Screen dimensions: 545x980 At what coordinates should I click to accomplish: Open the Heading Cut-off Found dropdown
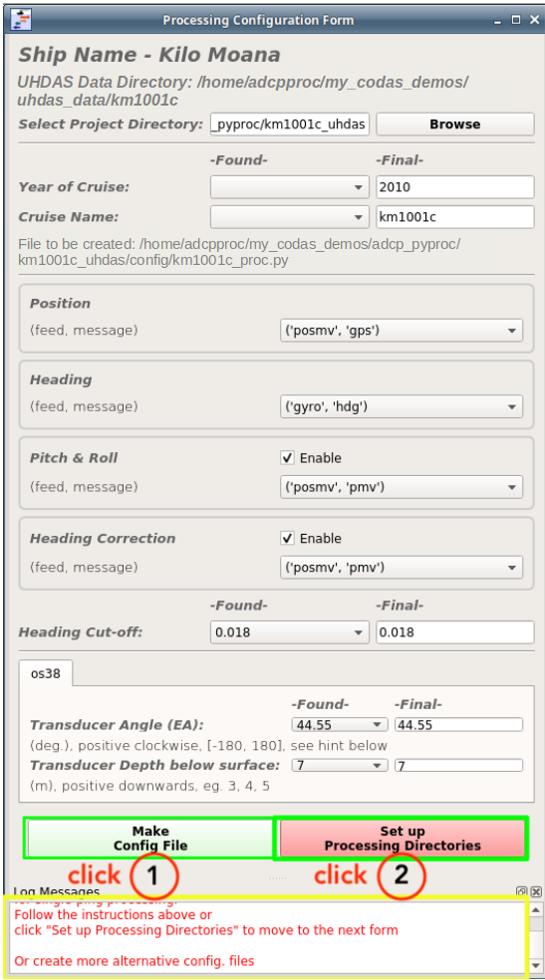click(290, 632)
